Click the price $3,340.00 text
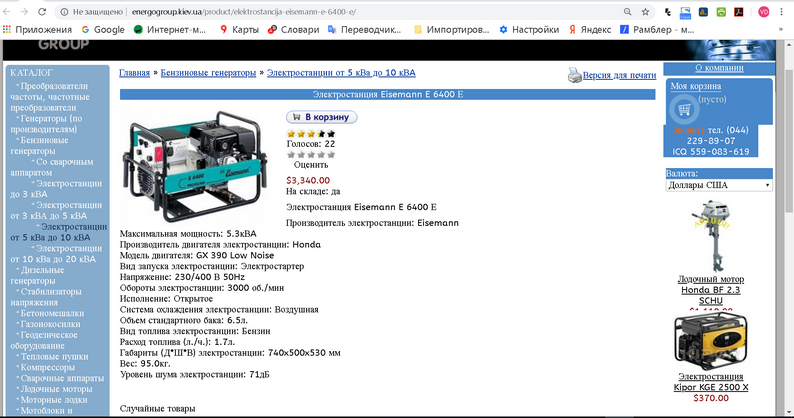Image resolution: width=794 pixels, height=418 pixels. (308, 180)
